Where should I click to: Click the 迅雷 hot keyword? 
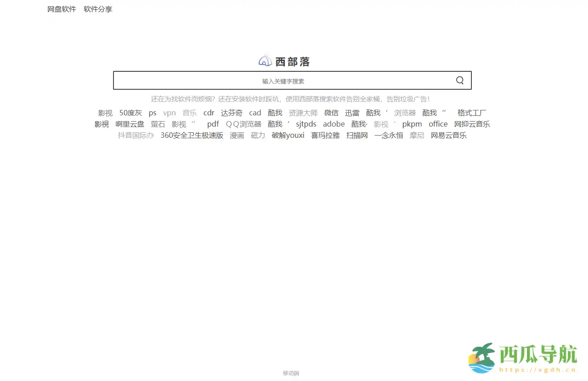(x=353, y=113)
